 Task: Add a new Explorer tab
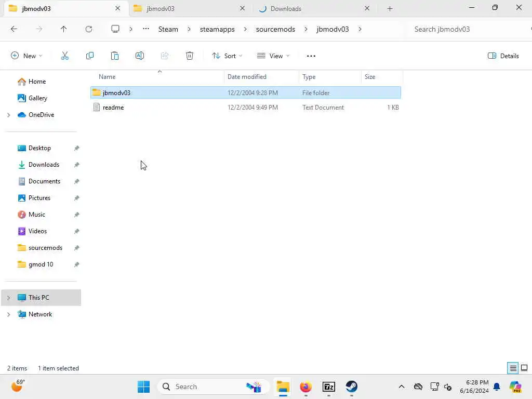[x=390, y=9]
